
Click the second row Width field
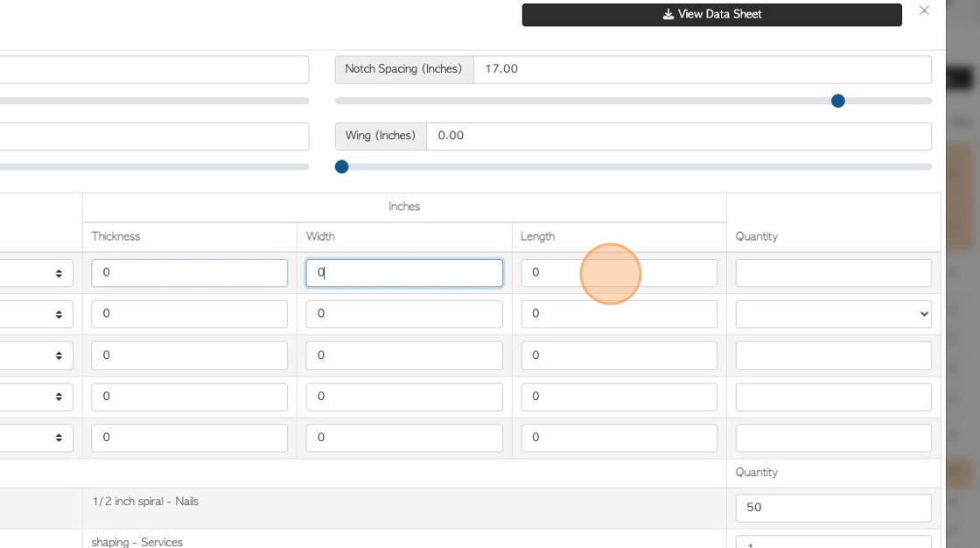tap(404, 314)
